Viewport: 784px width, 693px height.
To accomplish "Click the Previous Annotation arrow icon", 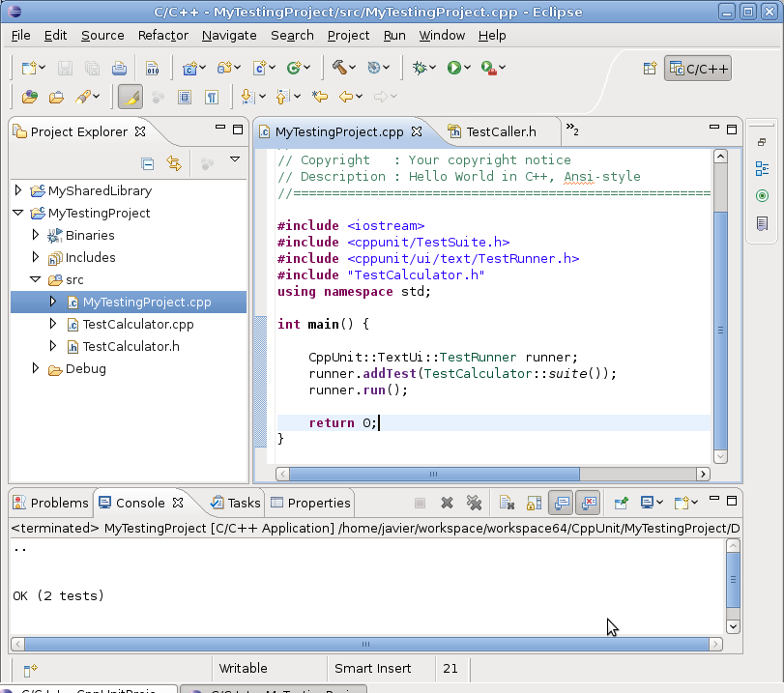I will point(282,97).
